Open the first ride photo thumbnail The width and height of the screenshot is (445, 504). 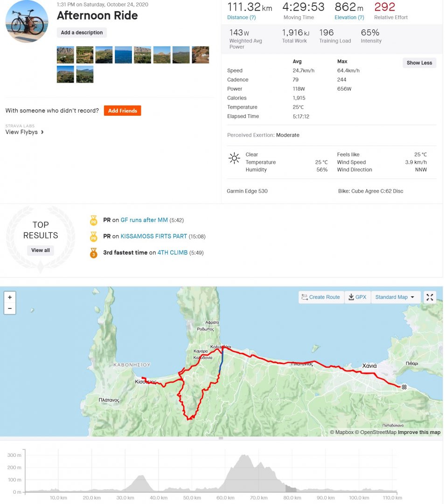[x=65, y=55]
